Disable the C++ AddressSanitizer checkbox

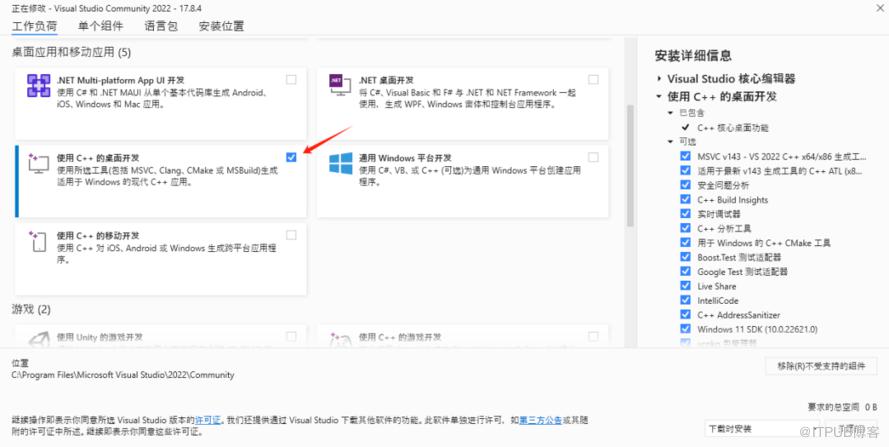pyautogui.click(x=685, y=314)
